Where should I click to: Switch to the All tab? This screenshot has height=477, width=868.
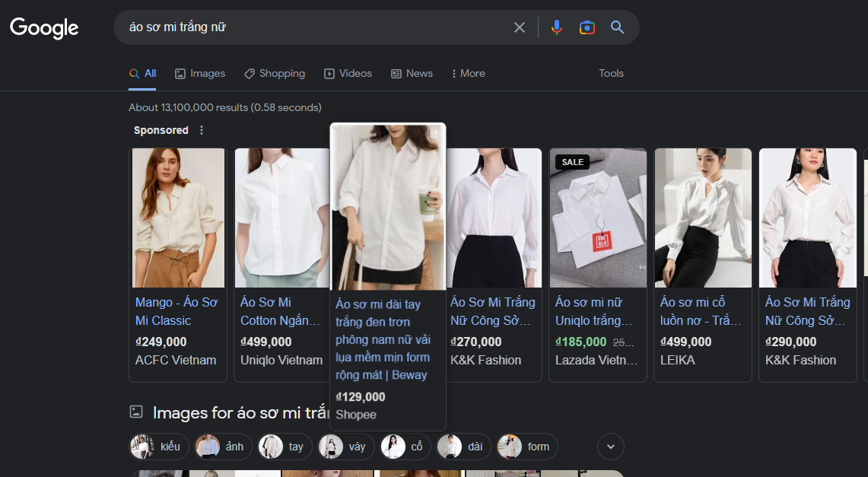click(143, 74)
